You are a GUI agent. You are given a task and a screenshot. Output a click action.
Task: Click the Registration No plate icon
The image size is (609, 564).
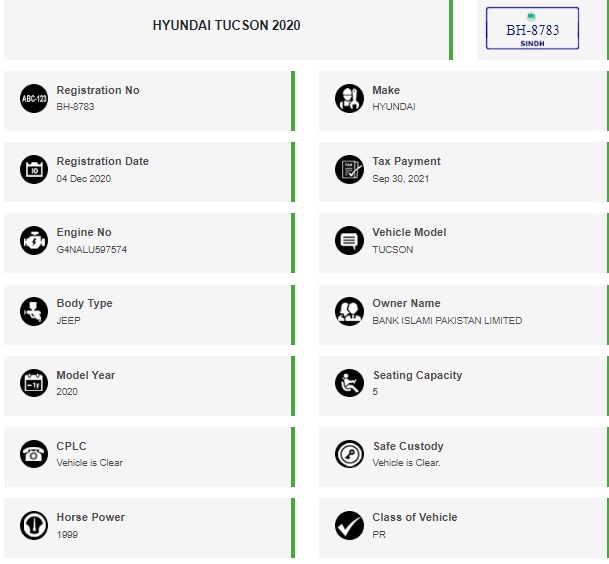tap(33, 98)
